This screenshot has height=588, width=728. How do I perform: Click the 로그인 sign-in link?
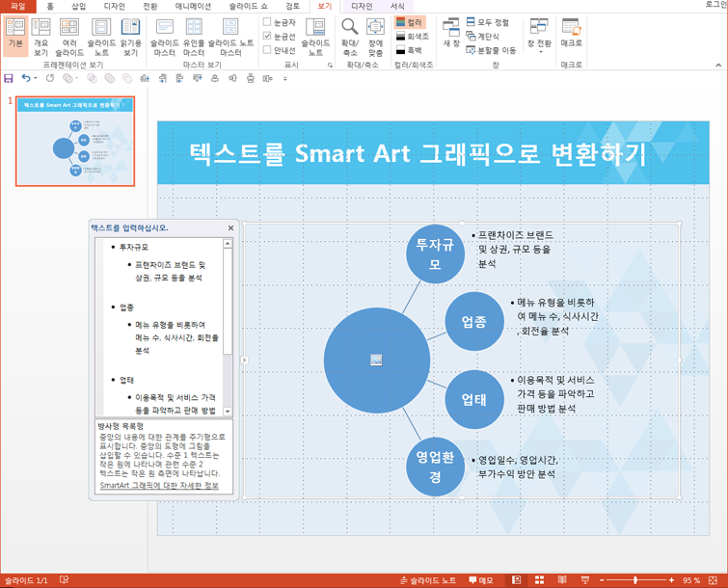[715, 4]
